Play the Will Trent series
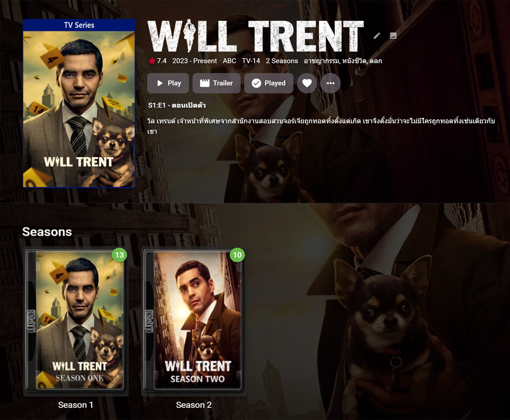The width and height of the screenshot is (510, 420). 168,83
